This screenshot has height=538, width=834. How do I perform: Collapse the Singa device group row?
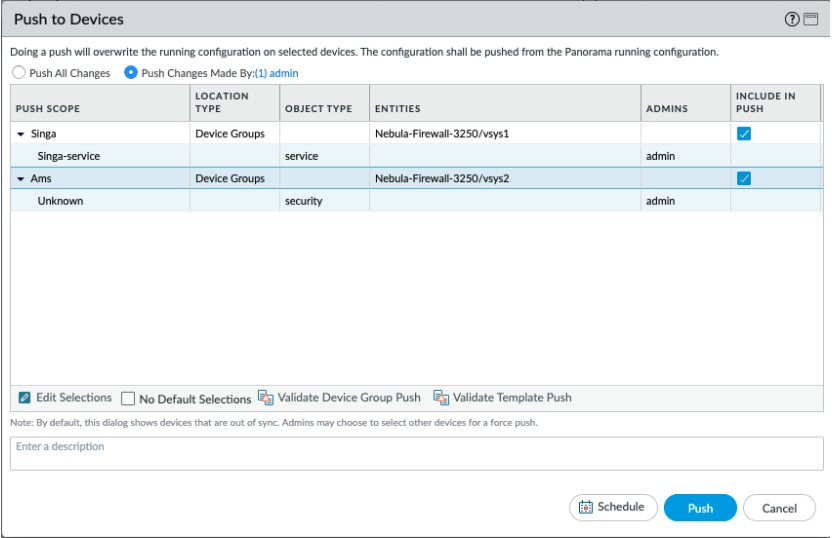pyautogui.click(x=21, y=134)
